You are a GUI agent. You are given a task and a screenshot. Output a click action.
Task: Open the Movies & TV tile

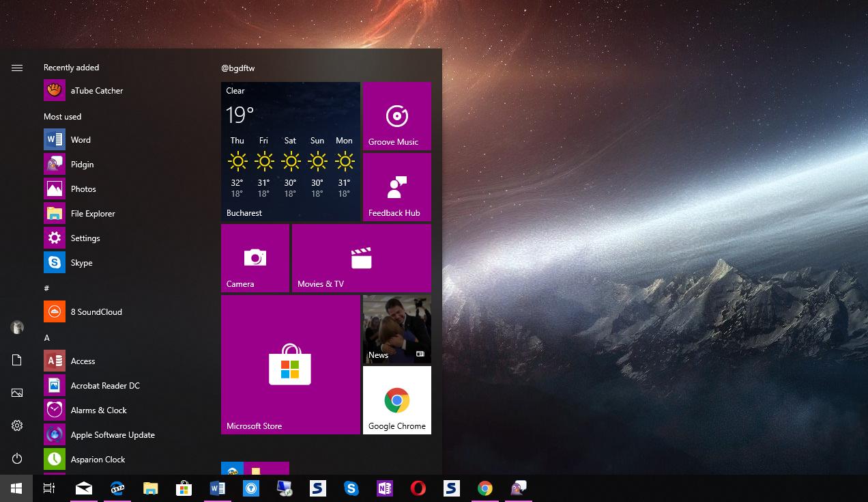[x=361, y=258]
